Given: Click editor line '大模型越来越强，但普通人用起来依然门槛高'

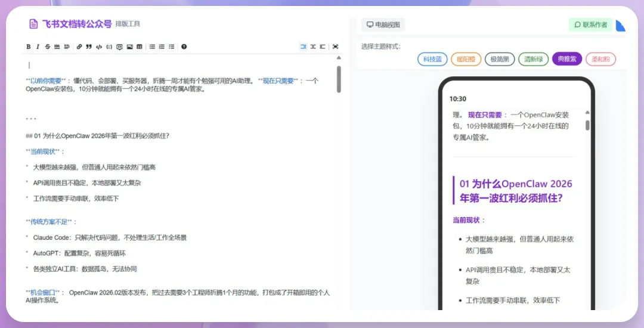Looking at the screenshot, I should [94, 167].
